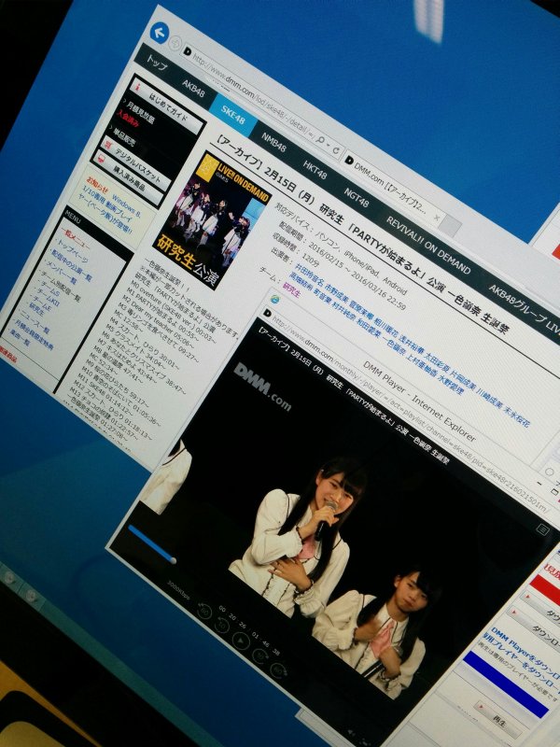The height and width of the screenshot is (747, 560).
Task: Refresh the page using the address bar reload icon
Action: 337,151
